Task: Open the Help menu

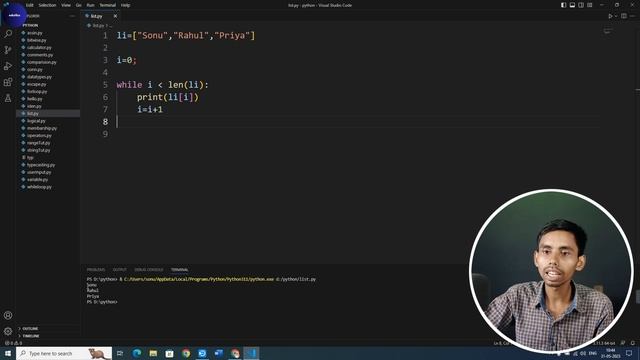Action: pos(125,5)
